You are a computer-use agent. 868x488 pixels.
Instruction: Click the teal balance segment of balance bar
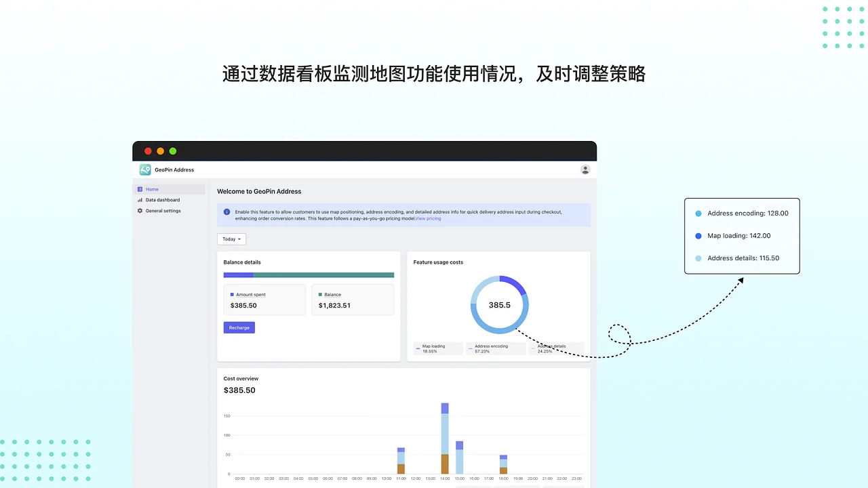(x=323, y=275)
